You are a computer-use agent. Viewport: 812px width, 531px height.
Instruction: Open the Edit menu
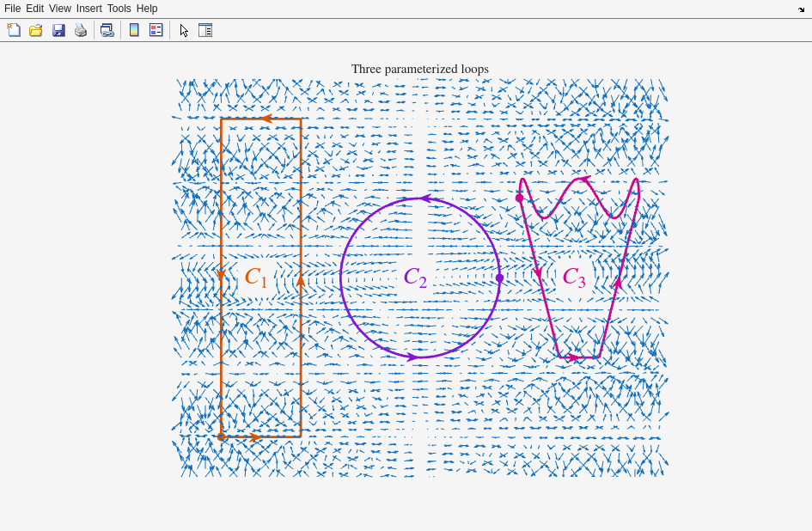[34, 9]
